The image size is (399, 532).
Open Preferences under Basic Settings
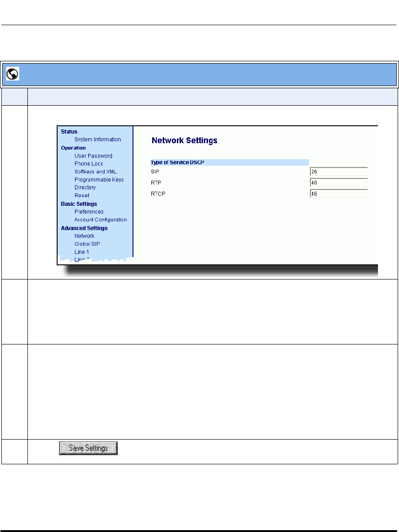pos(89,212)
